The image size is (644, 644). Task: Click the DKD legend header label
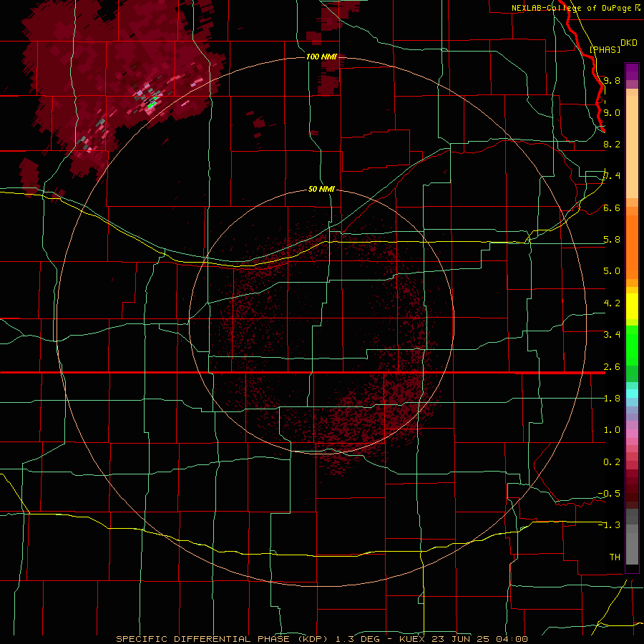click(x=628, y=43)
